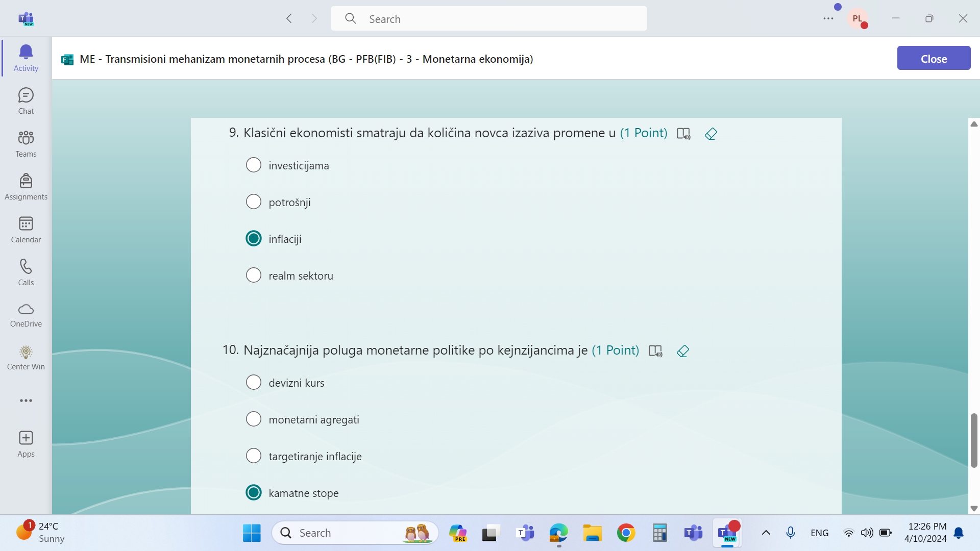Click the Teams logo in title bar
Screen dimensions: 980x551
[26, 19]
